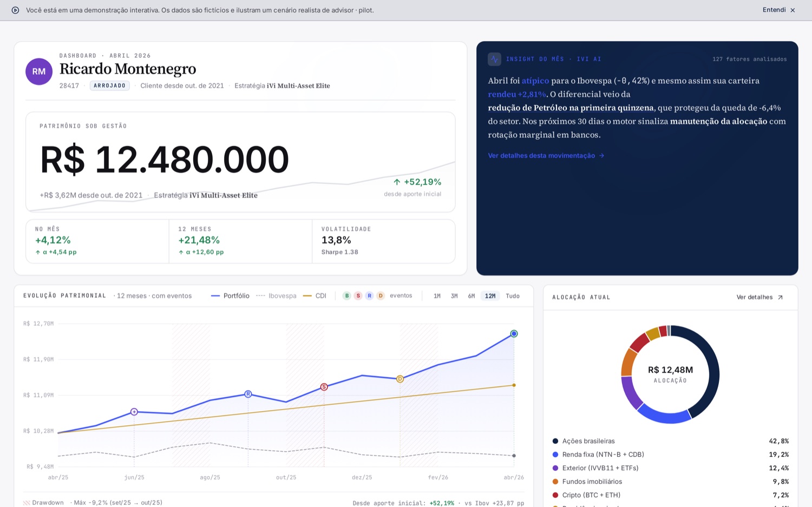The width and height of the screenshot is (812, 507).
Task: Click the Ibovespa endpoint dot at abr/26
Action: [514, 456]
